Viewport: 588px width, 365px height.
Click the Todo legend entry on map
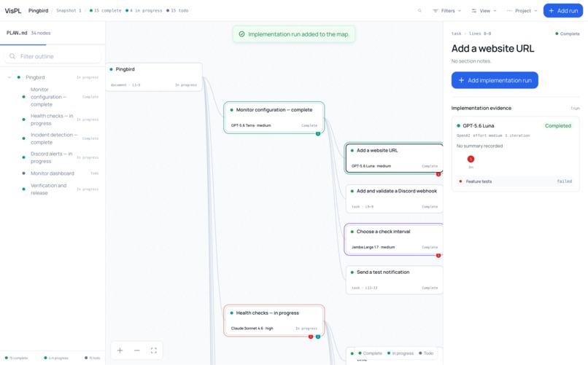[426, 353]
